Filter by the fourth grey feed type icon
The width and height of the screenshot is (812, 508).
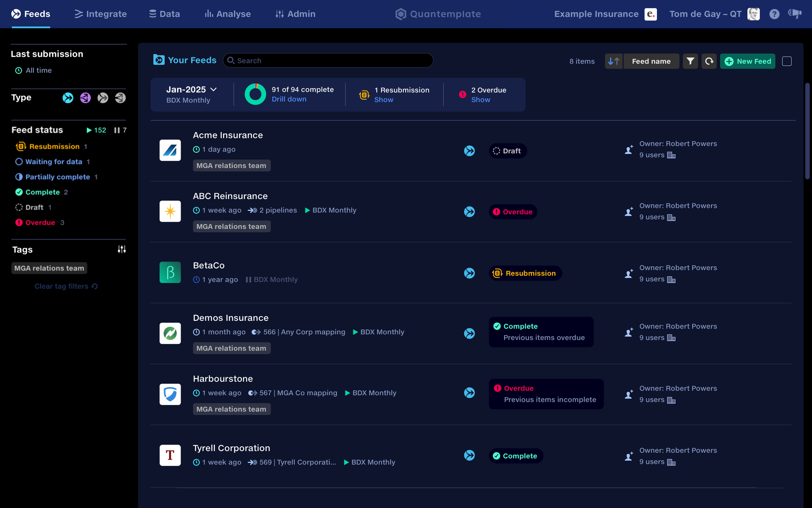[120, 98]
